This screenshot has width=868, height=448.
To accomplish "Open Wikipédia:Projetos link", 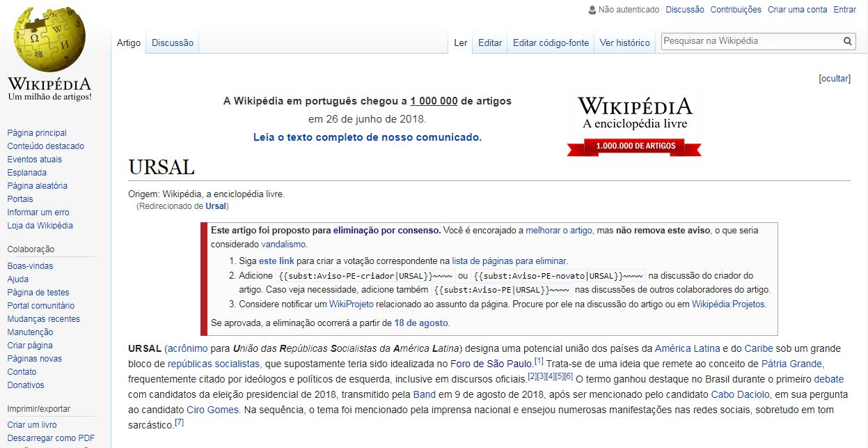I will click(728, 304).
